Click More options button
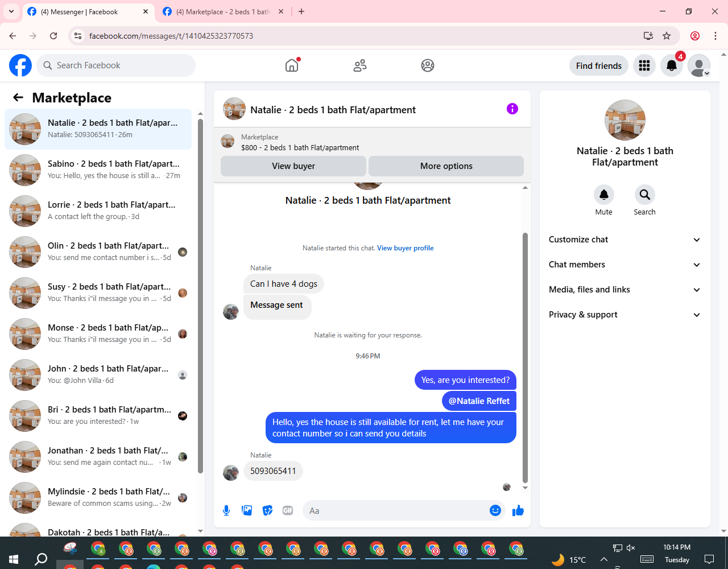The image size is (728, 569). point(446,166)
